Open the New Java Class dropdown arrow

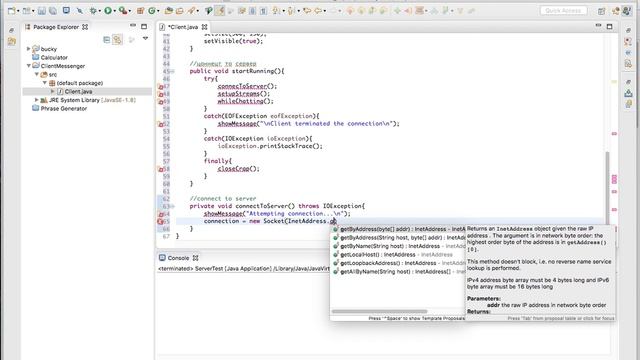click(x=158, y=11)
